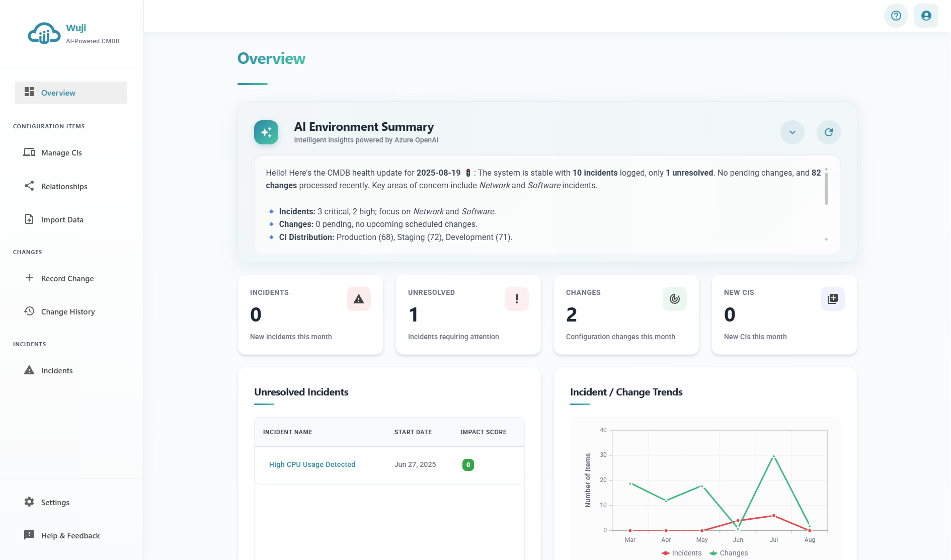Go to Manage CIs in sidebar

coord(61,152)
